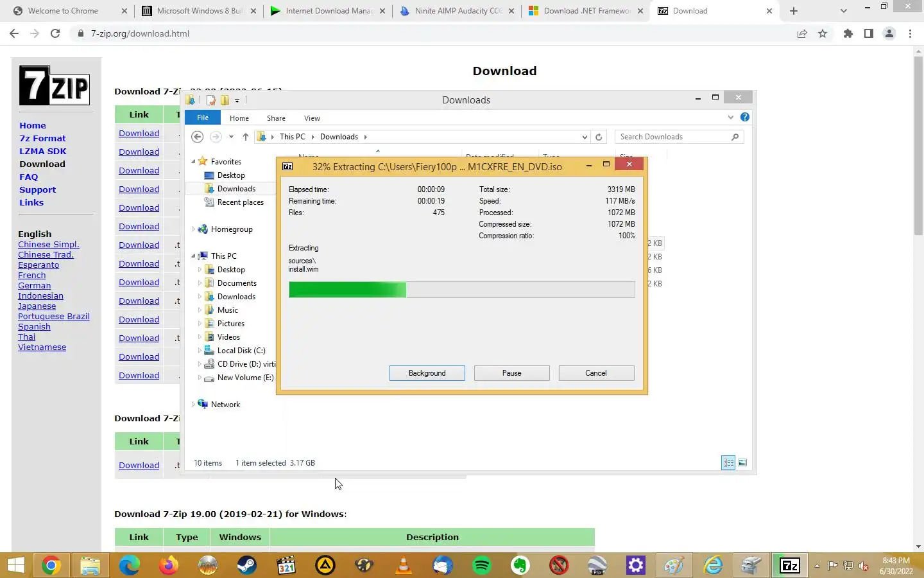Click Explorer Back arrow button

click(x=198, y=137)
